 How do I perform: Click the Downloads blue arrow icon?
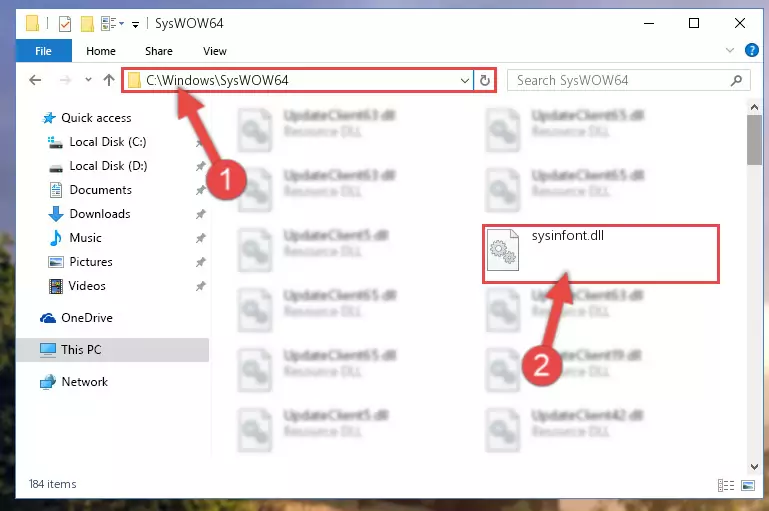point(56,214)
